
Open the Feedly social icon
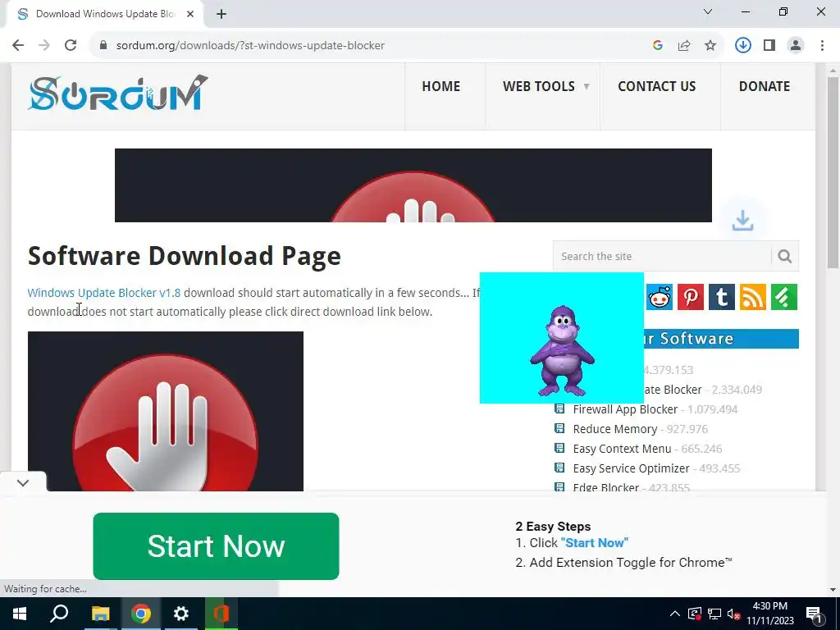click(x=784, y=297)
